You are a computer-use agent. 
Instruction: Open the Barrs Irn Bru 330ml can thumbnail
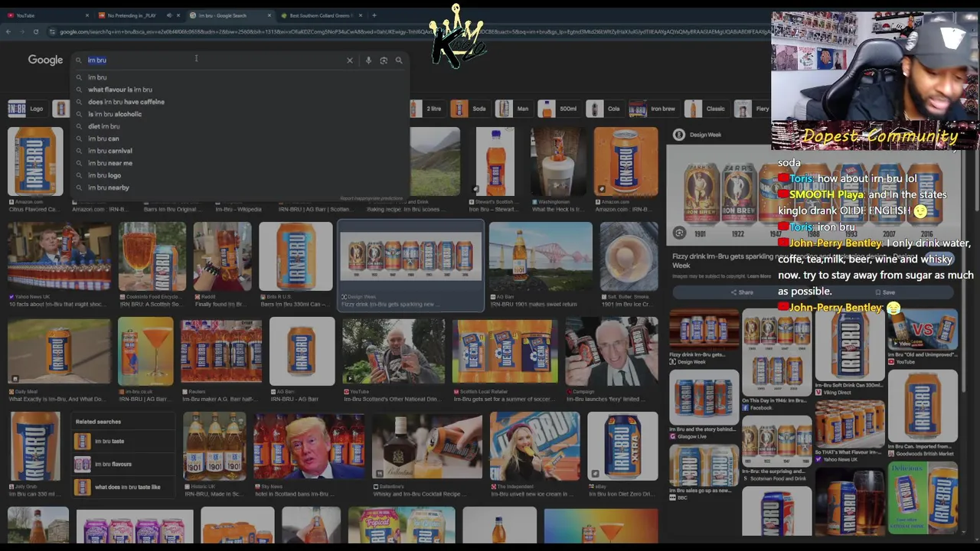[296, 257]
